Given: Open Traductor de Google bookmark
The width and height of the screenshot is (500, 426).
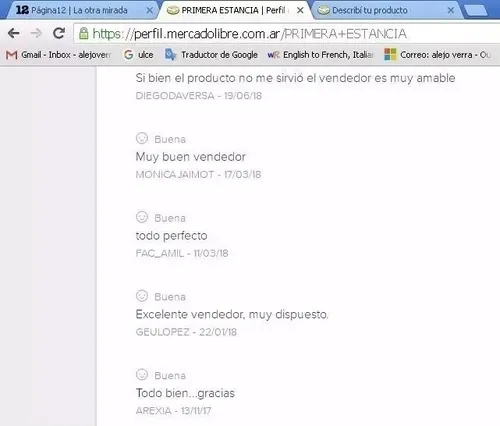Looking at the screenshot, I should 212,55.
